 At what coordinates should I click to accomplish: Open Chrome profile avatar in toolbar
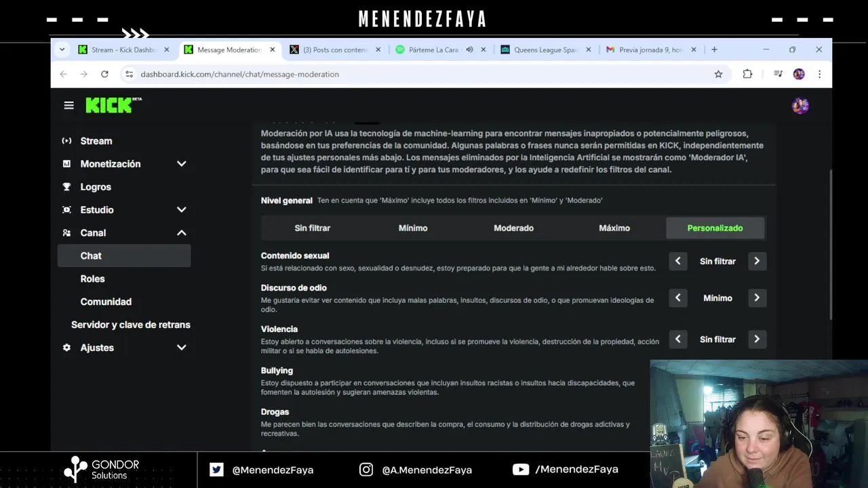click(799, 74)
